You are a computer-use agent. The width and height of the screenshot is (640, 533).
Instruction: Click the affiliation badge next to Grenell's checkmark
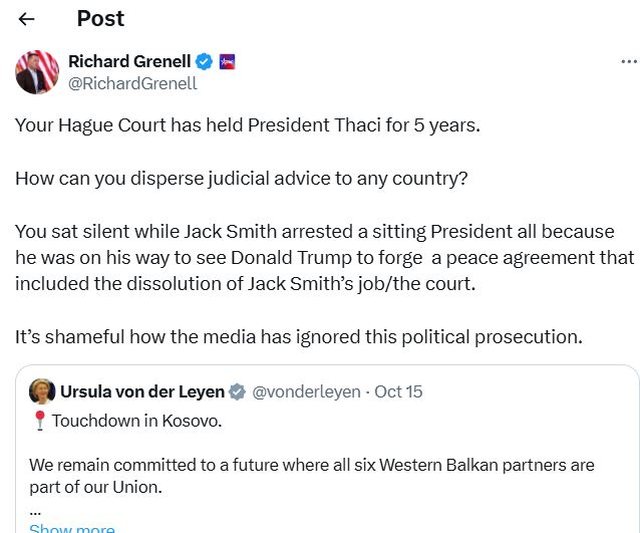tap(226, 62)
